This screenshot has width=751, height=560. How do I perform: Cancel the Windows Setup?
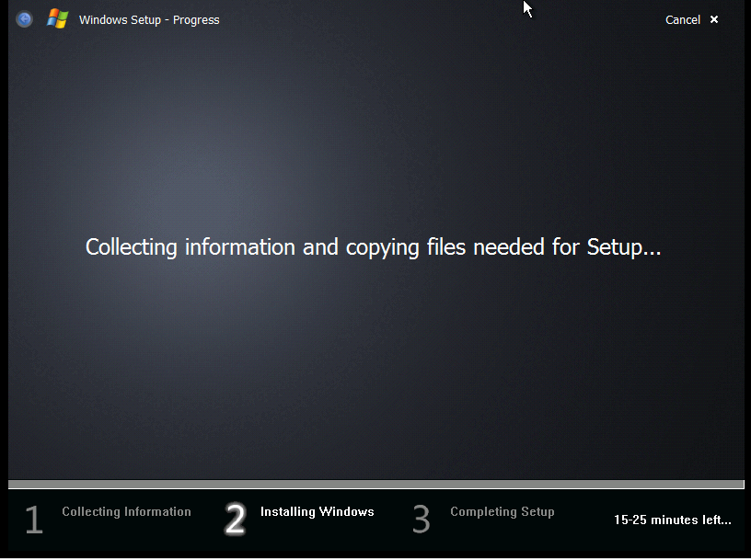(x=683, y=19)
